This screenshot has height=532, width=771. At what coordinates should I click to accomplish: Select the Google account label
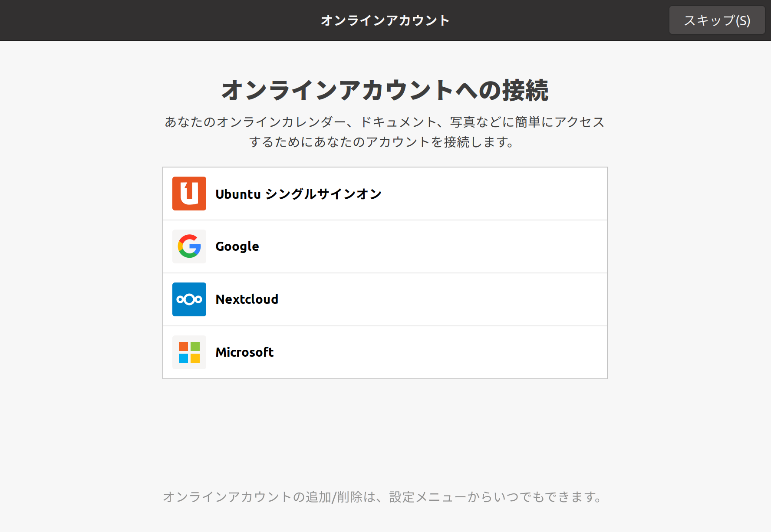click(237, 246)
